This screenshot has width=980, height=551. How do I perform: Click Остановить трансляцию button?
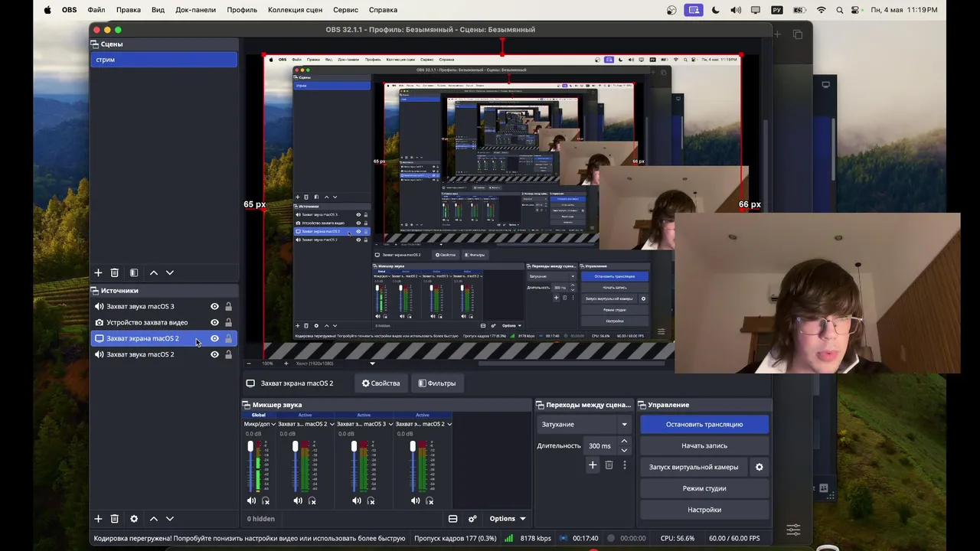(704, 424)
